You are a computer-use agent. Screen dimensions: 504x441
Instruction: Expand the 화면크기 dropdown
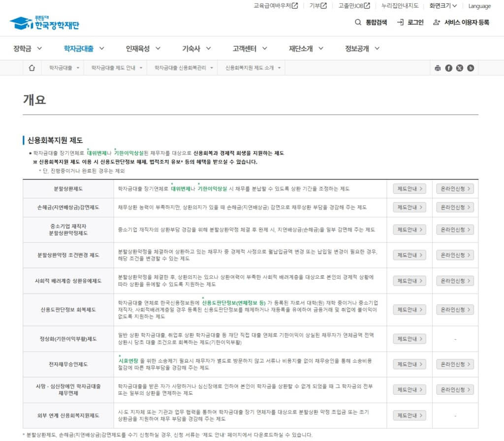pyautogui.click(x=443, y=6)
